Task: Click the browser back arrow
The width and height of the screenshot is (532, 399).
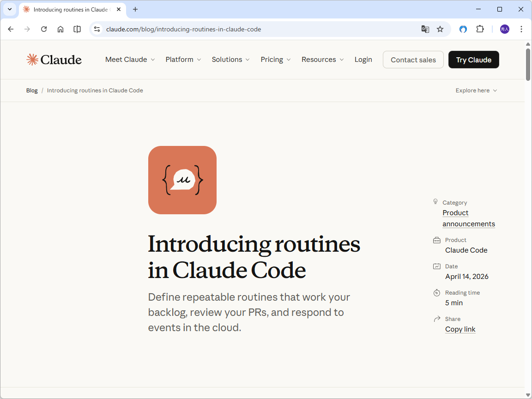Action: pos(11,29)
